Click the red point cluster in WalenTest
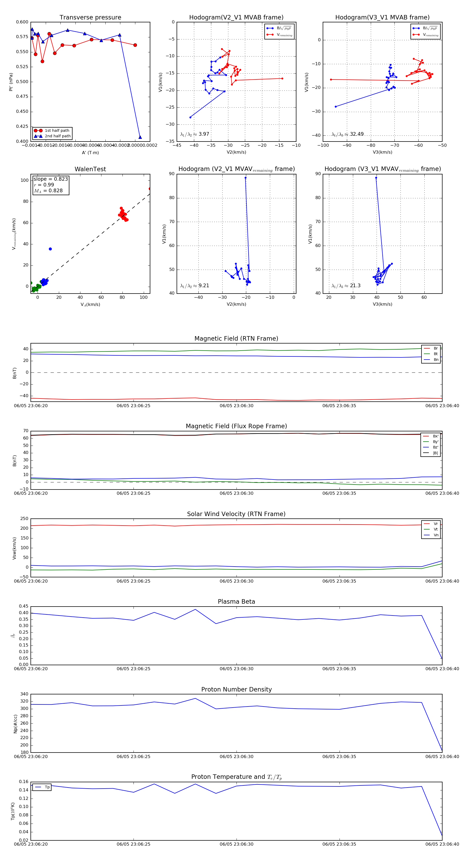Screen dimensions: 473x868 click(123, 214)
